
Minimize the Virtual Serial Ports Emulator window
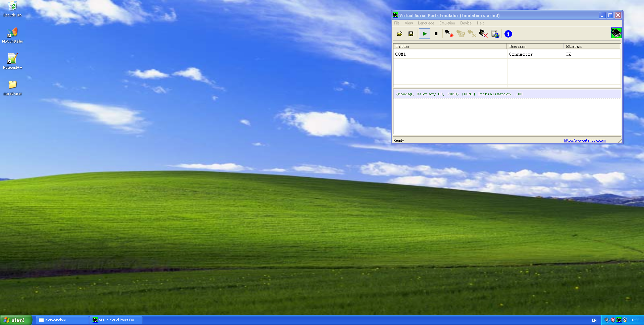[602, 15]
